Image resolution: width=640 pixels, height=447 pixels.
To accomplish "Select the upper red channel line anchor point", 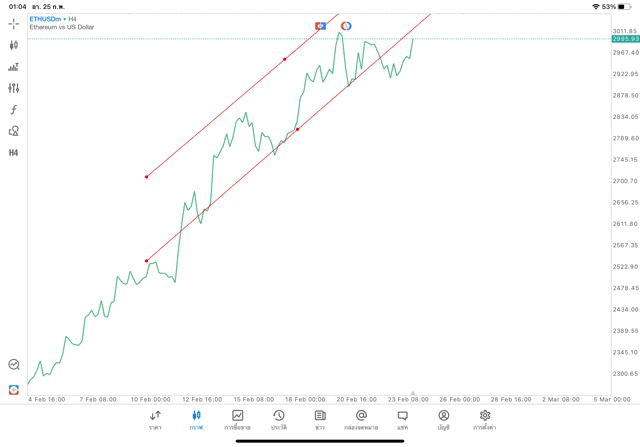I will [x=285, y=59].
